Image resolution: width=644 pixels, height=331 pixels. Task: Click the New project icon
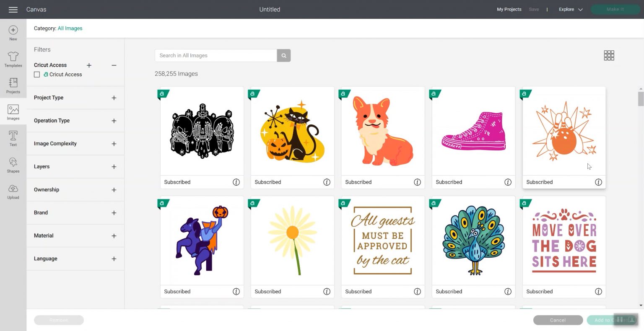click(13, 33)
